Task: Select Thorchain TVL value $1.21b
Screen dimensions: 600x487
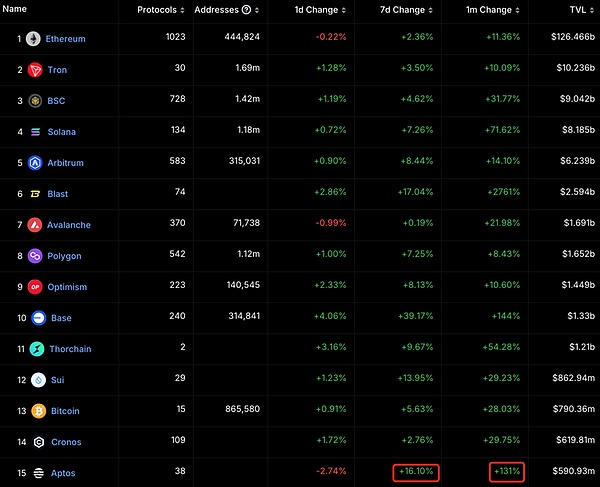Action: click(x=582, y=347)
